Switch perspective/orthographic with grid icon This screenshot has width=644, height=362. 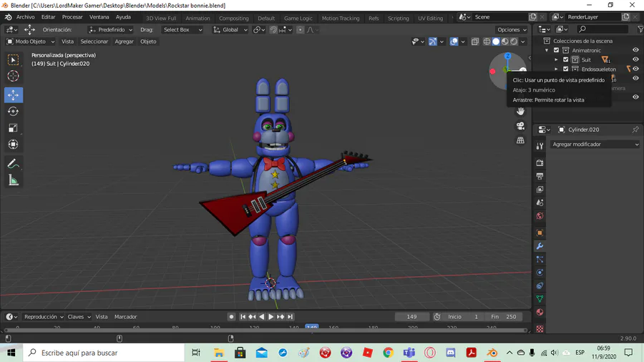pyautogui.click(x=520, y=140)
